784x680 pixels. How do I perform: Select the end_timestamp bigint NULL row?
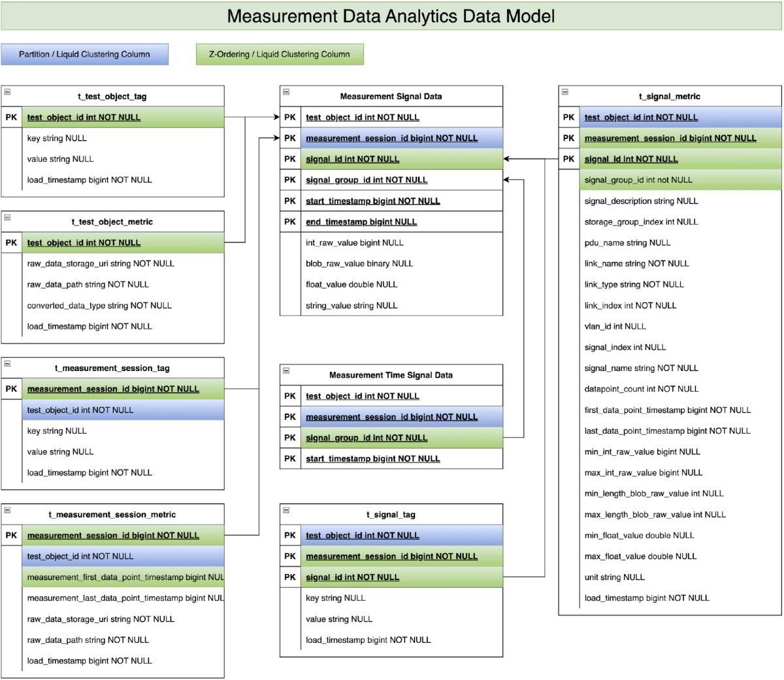pos(361,222)
